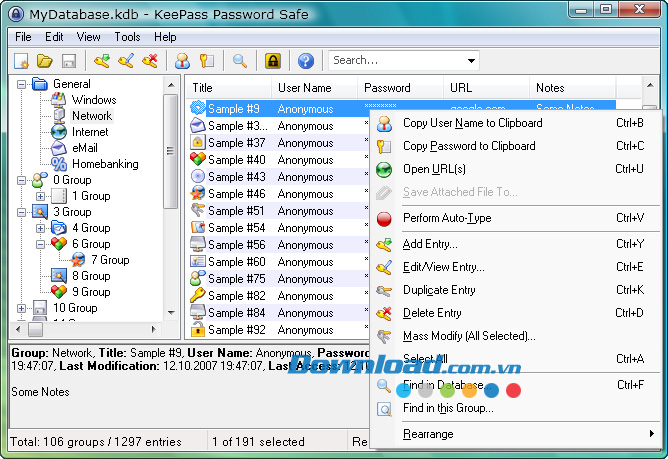Collapse the 0 Group tree node
The image size is (668, 459).
21,180
